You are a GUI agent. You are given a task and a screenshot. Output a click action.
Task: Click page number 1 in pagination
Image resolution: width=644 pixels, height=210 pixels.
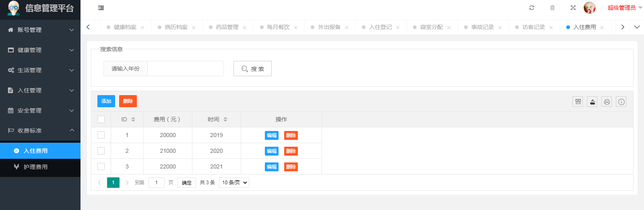point(113,183)
